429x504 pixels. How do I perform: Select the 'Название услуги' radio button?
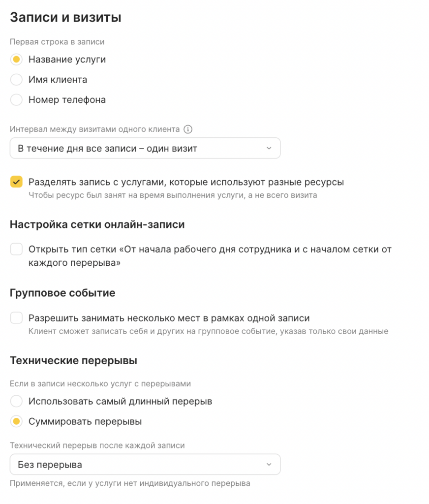pos(17,60)
